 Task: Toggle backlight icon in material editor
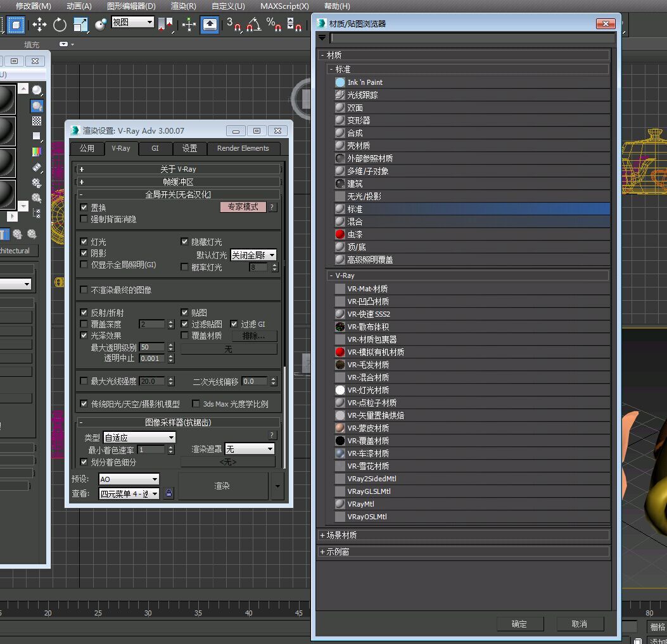pyautogui.click(x=37, y=106)
